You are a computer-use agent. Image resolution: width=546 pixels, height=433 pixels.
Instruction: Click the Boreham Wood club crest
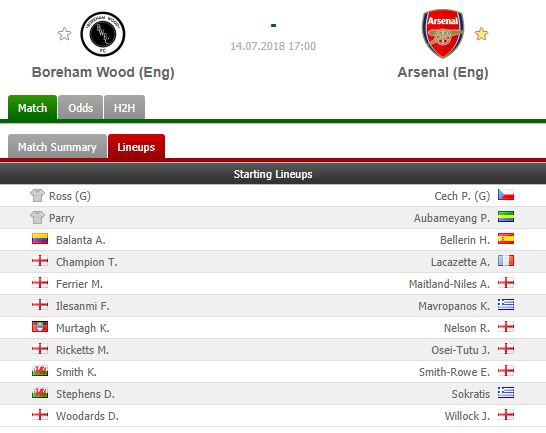tap(103, 34)
